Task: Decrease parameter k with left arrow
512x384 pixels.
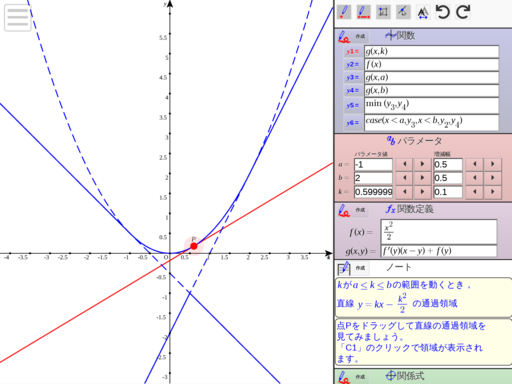Action: 405,192
